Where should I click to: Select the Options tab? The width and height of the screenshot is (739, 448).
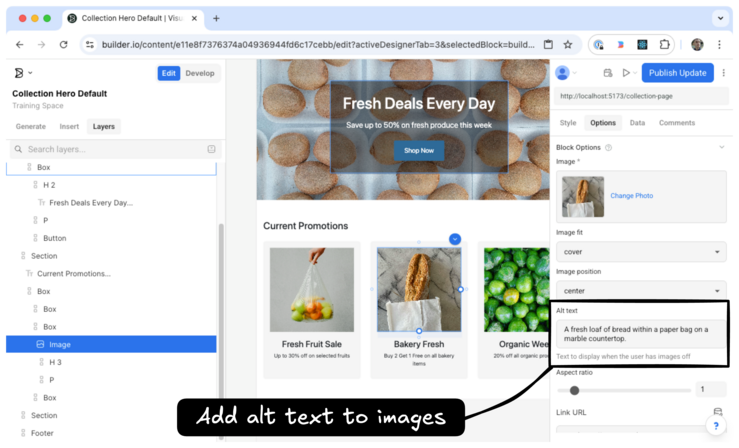click(x=603, y=123)
